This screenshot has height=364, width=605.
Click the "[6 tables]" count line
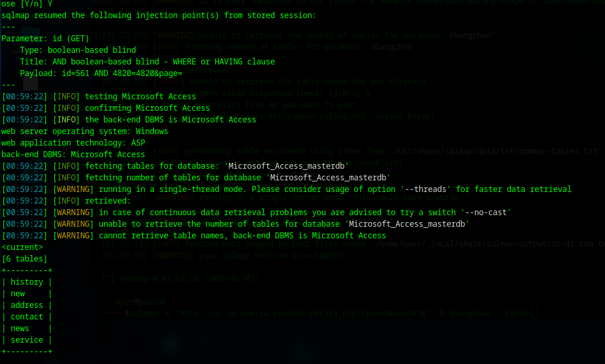click(x=25, y=259)
